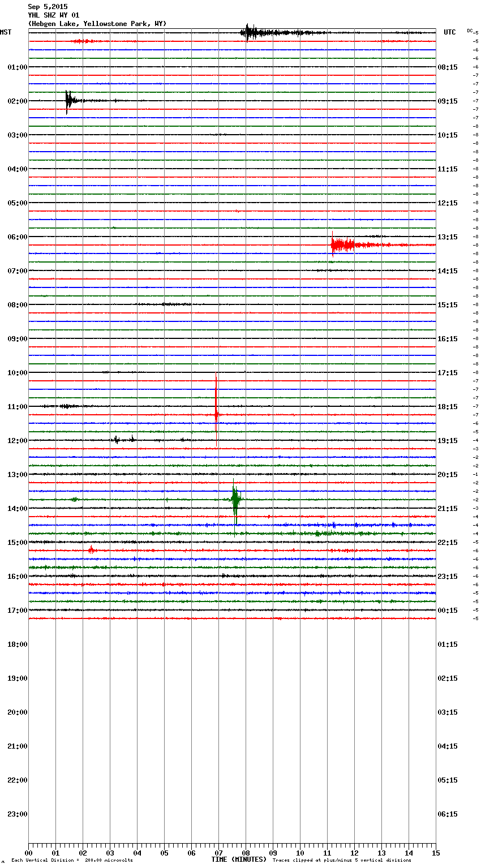
Task: Click the 00 minute tick label at bottom
Action: pos(28,853)
